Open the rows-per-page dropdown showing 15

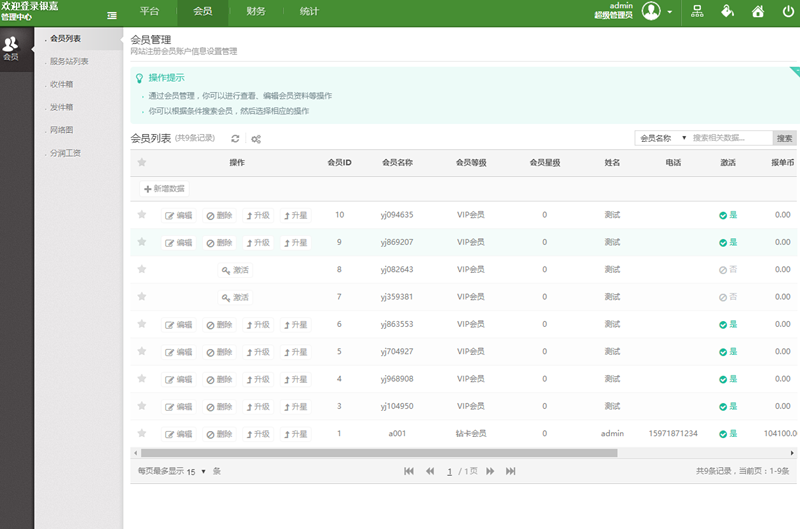coord(197,471)
